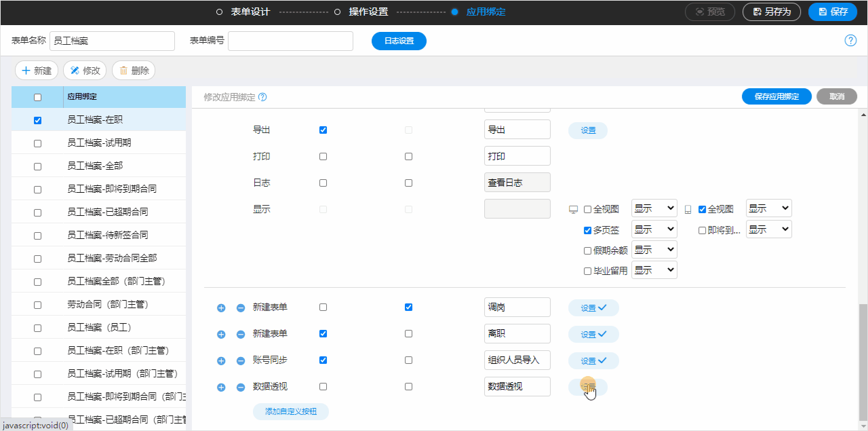Click the desktop monitor icon in 显示 row
Screen dimensions: 868x431
[573, 210]
